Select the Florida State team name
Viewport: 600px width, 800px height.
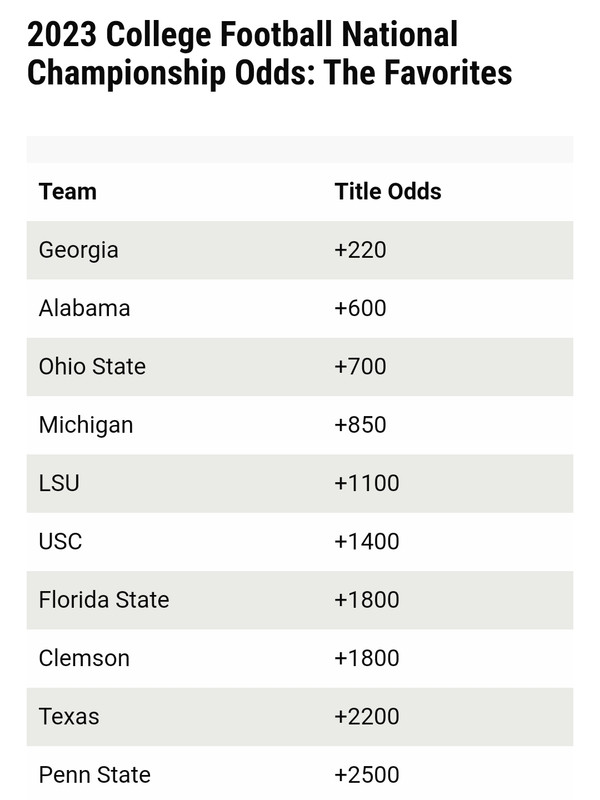click(x=104, y=600)
